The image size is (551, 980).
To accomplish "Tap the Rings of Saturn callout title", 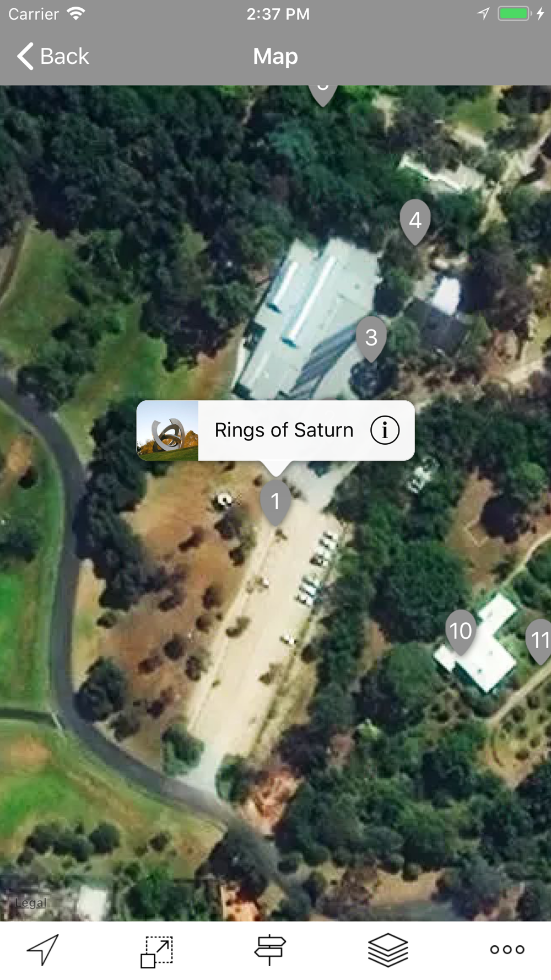I will pos(284,430).
